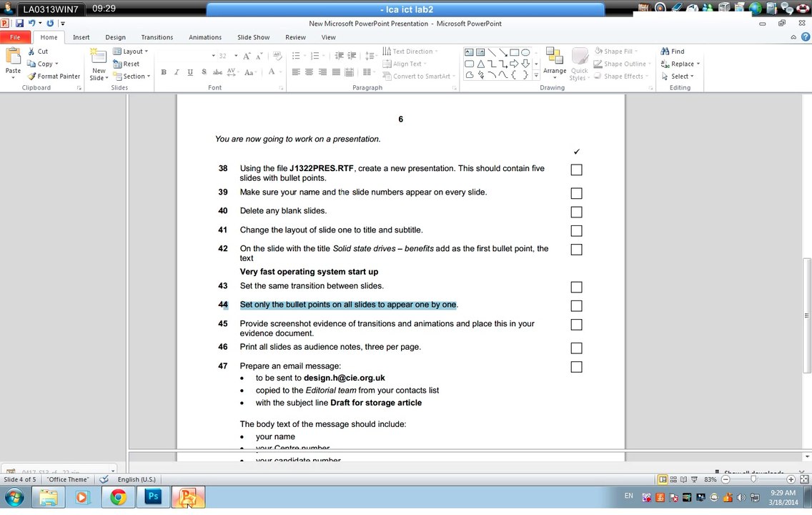Switch to Slide Sorter view
The image size is (812, 515).
[673, 480]
